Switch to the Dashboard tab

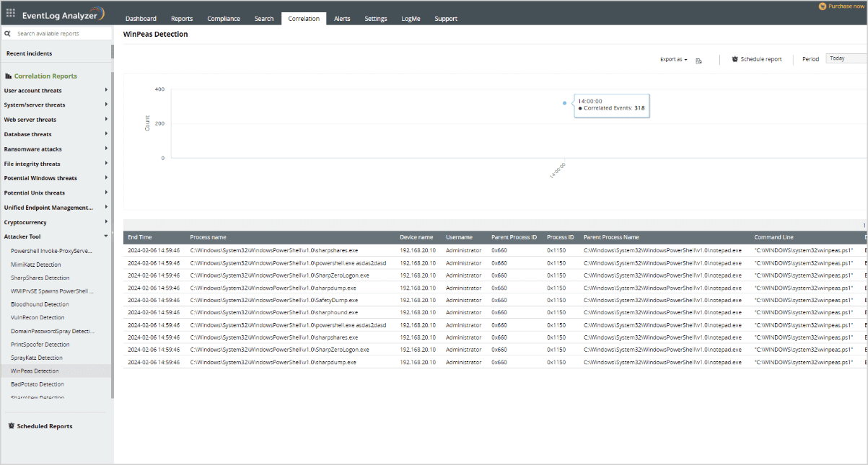pyautogui.click(x=141, y=18)
